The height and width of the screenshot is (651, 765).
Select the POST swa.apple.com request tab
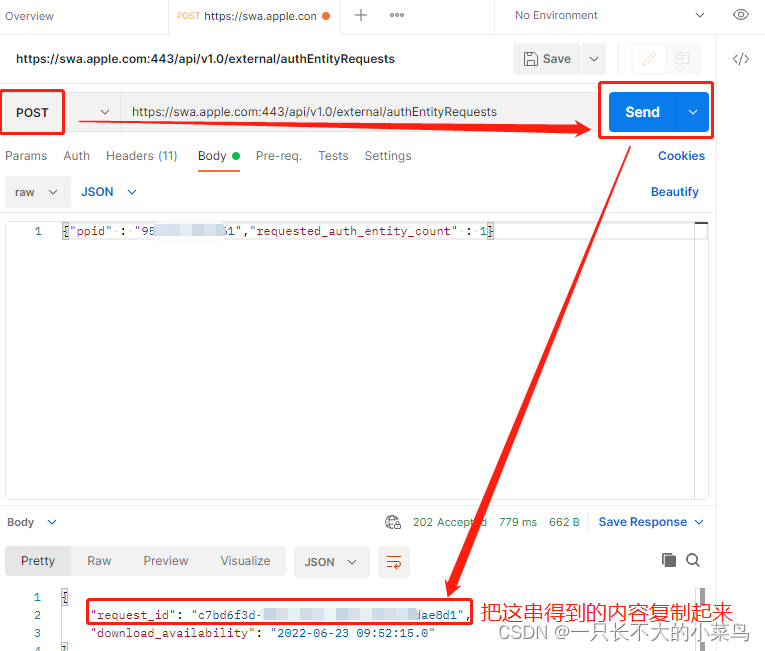coord(254,16)
